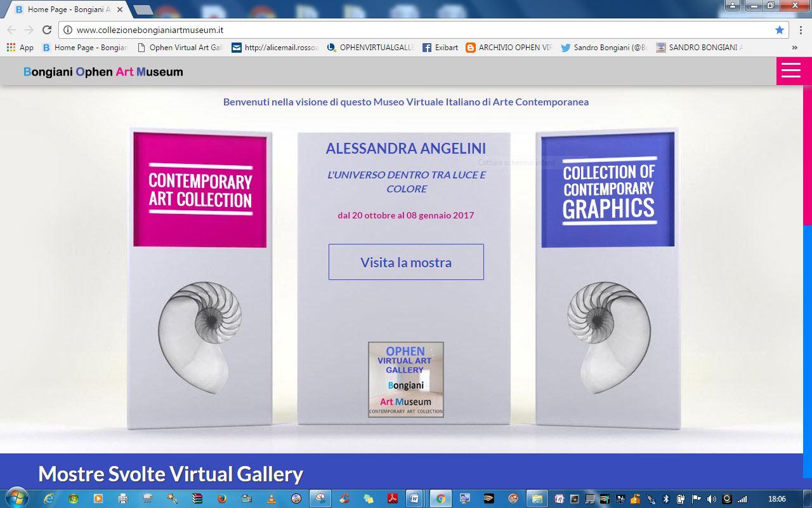Click the site information icon
Viewport: 812px width, 508px height.
click(68, 30)
